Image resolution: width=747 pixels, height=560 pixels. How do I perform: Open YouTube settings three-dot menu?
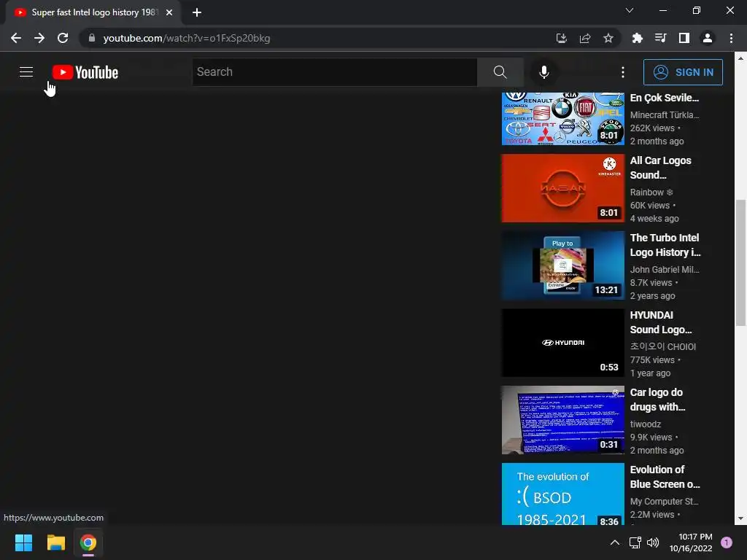[x=623, y=72]
